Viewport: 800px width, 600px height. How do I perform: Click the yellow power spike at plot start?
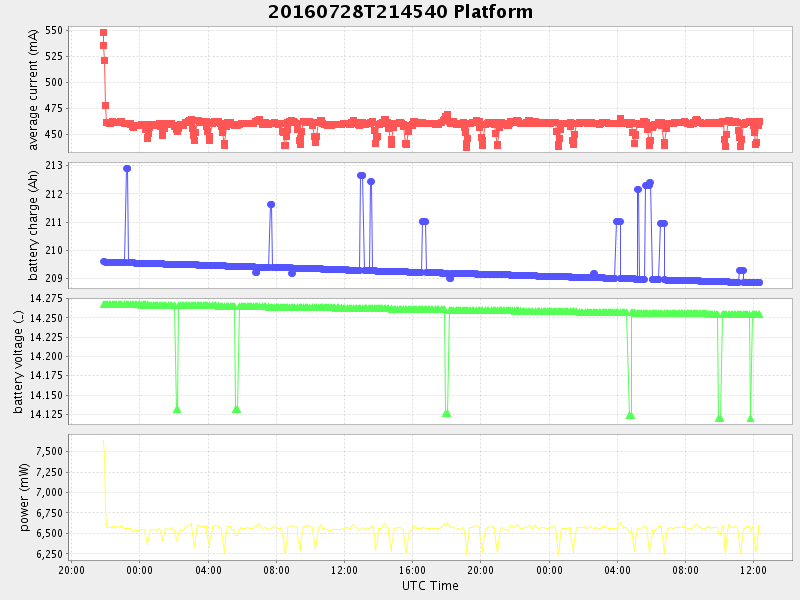click(104, 445)
